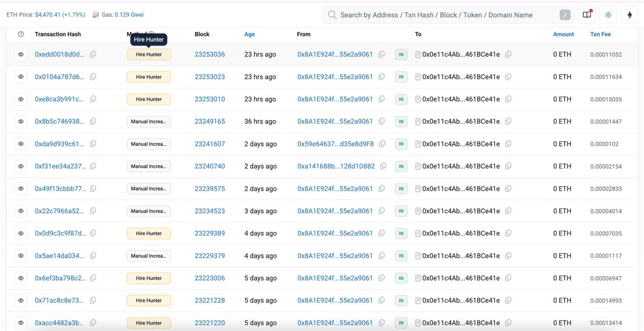Open sender address 0xa141688b...128d1D882
Image resolution: width=644 pixels, height=331 pixels.
pos(336,166)
